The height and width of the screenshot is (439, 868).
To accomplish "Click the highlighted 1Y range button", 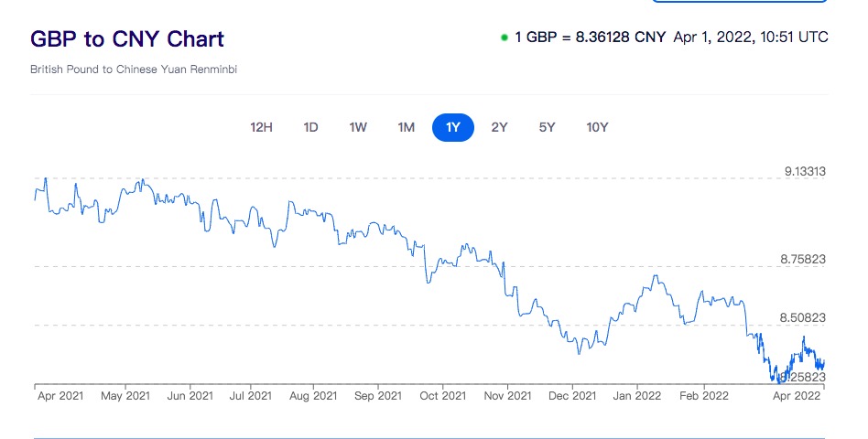I will point(452,127).
